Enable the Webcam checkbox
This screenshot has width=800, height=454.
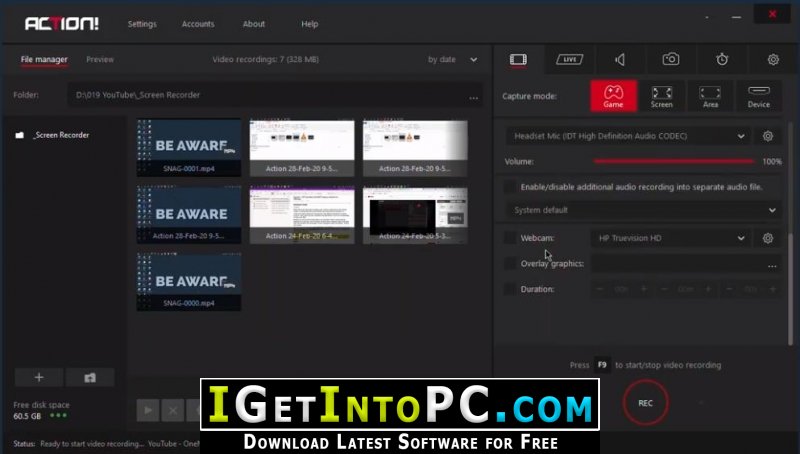pyautogui.click(x=509, y=238)
